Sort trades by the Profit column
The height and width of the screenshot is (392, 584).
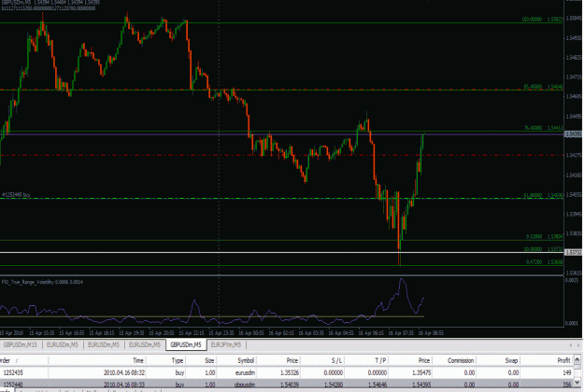563,360
